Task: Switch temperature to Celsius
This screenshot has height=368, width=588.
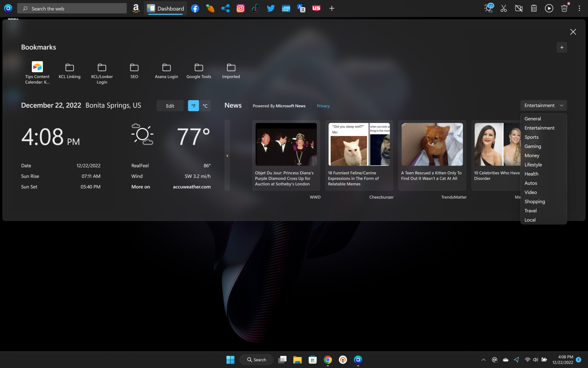Action: (x=205, y=106)
